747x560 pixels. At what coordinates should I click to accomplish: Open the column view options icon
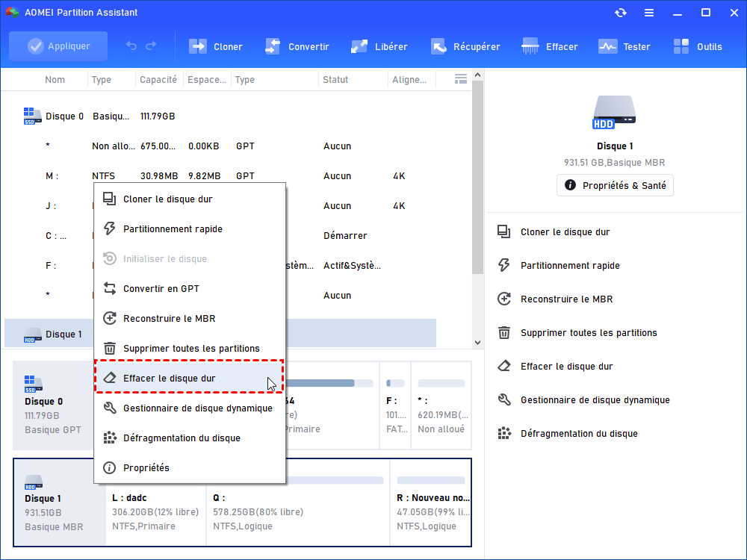tap(460, 79)
